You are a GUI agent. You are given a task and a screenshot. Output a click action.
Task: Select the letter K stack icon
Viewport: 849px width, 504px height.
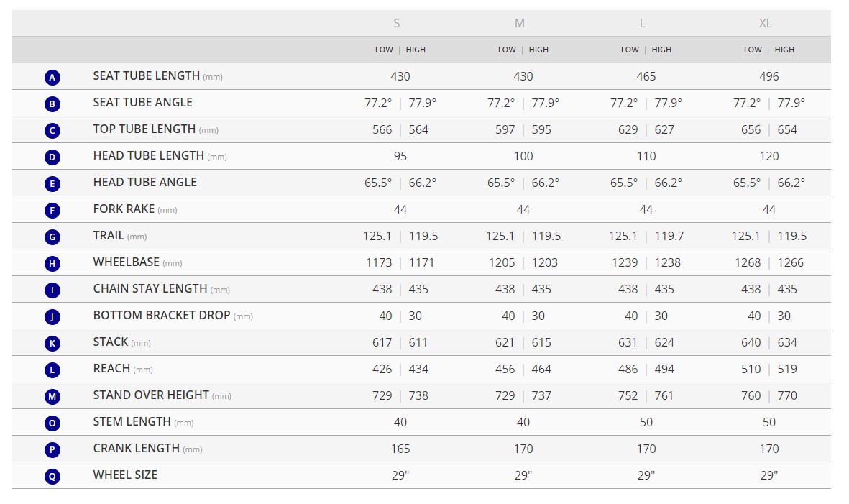pos(52,343)
